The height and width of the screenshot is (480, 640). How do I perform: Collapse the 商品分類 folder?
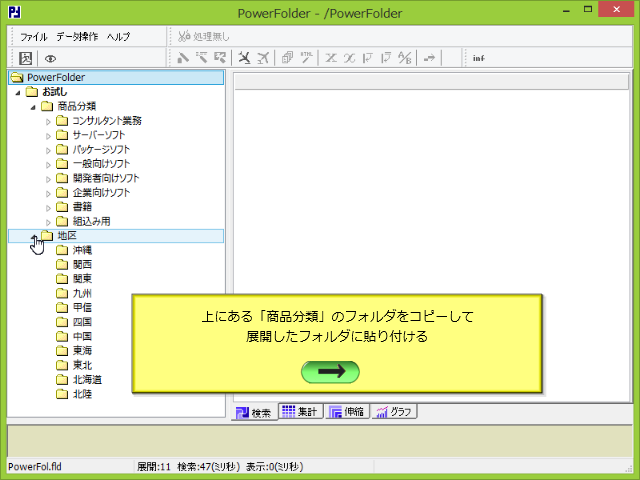33,107
